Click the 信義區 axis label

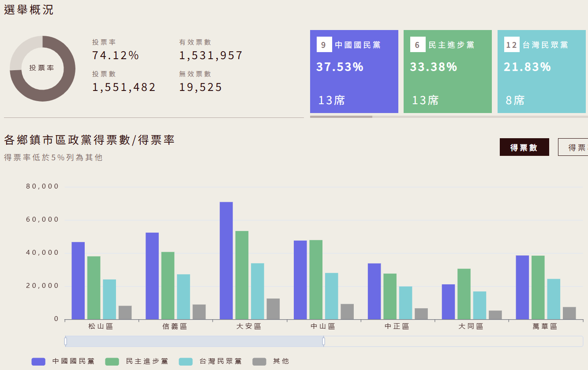[175, 326]
